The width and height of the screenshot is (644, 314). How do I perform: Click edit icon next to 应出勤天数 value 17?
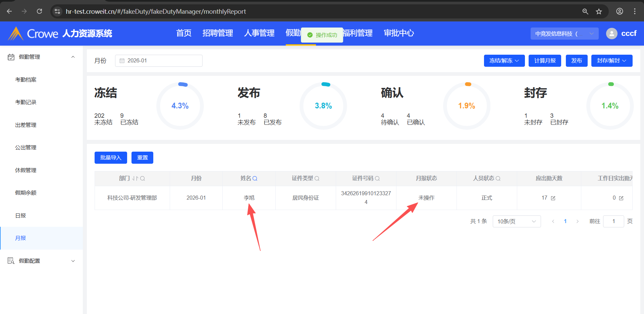[553, 198]
